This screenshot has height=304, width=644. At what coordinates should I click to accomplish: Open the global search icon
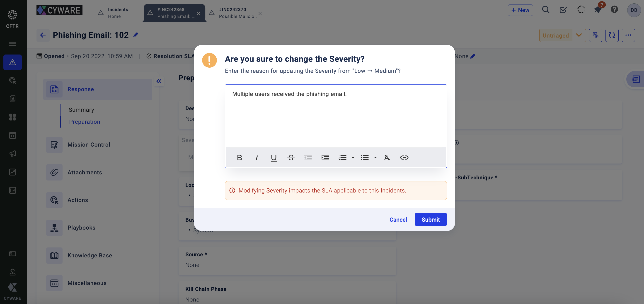click(545, 10)
